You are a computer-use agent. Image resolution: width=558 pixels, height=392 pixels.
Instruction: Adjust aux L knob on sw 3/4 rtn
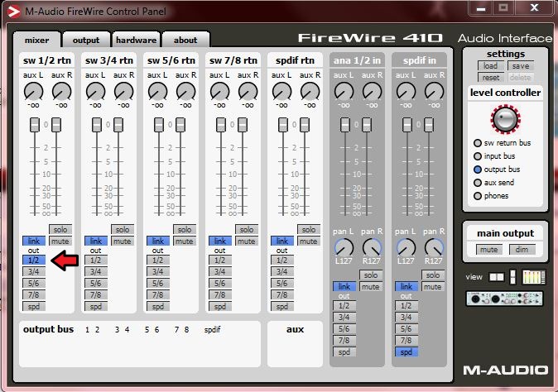[95, 91]
